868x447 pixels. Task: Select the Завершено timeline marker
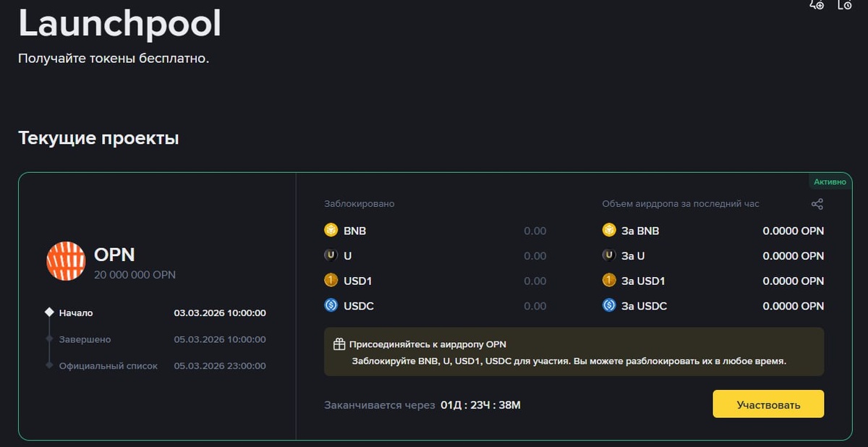pyautogui.click(x=49, y=339)
